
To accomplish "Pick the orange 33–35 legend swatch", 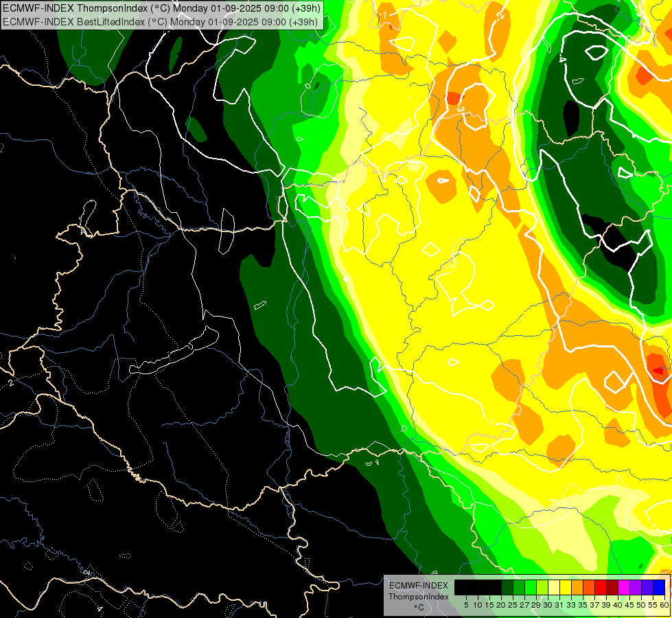I will pos(577,587).
